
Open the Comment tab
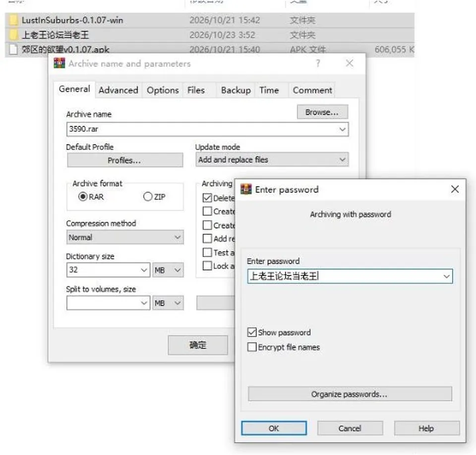pyautogui.click(x=312, y=90)
